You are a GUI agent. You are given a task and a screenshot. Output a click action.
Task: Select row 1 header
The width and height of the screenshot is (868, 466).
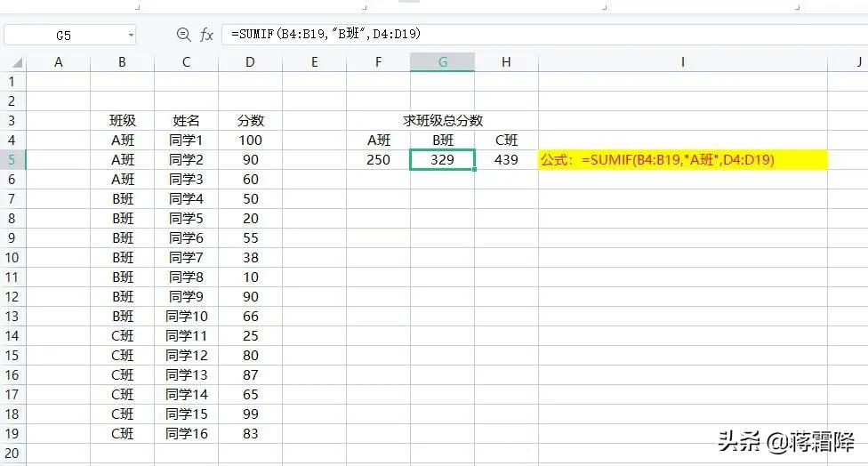(x=12, y=81)
